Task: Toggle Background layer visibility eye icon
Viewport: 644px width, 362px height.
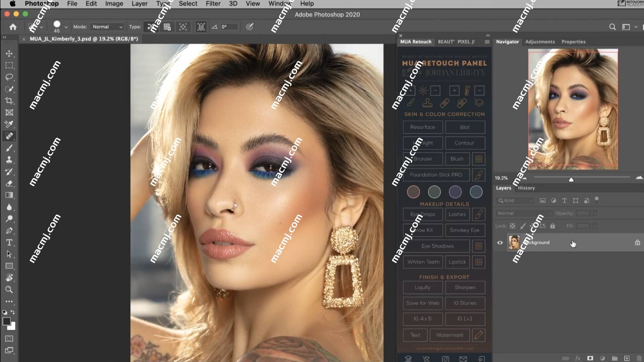Action: pyautogui.click(x=499, y=242)
